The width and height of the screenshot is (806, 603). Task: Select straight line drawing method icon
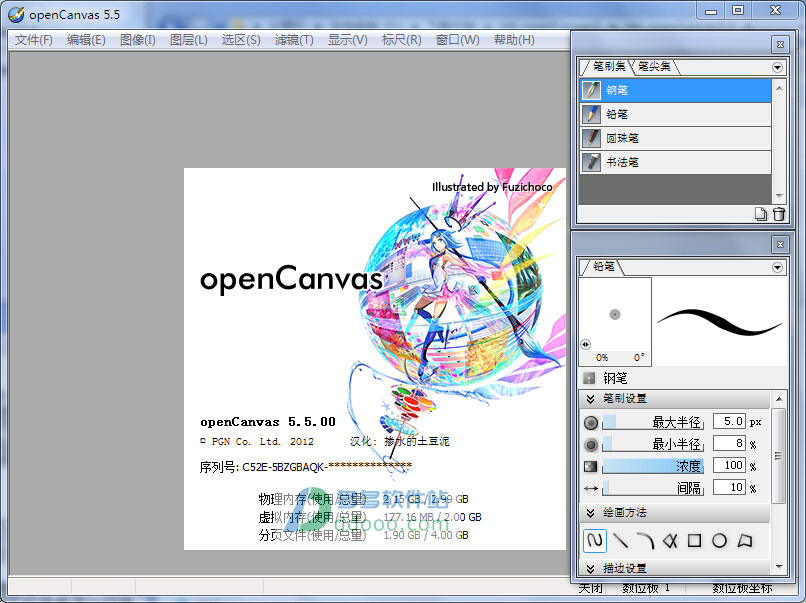tap(620, 541)
